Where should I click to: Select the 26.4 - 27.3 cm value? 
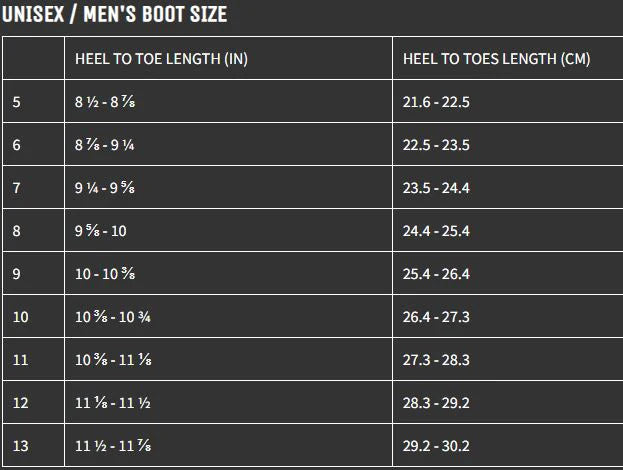tap(436, 317)
